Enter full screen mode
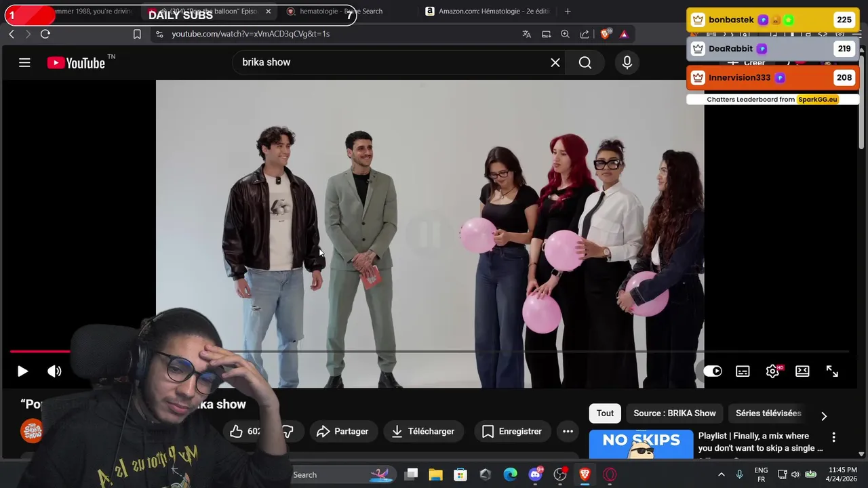Screen dimensions: 868x488 832,371
